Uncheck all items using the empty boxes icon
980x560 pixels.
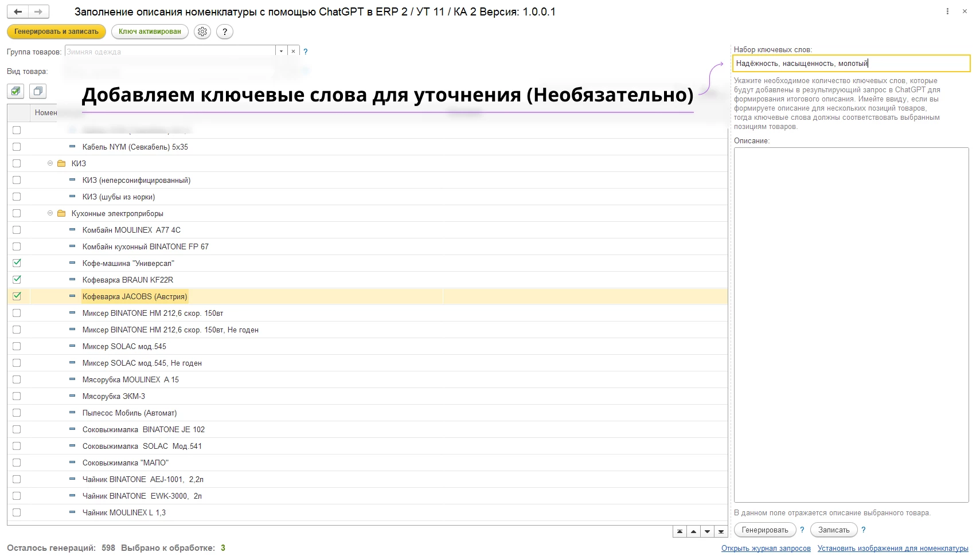pos(38,91)
